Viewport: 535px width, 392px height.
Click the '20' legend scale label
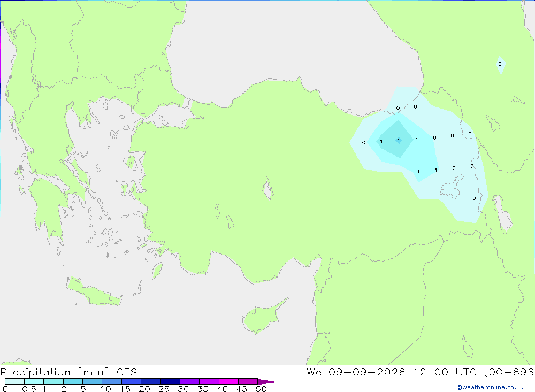[x=144, y=389]
